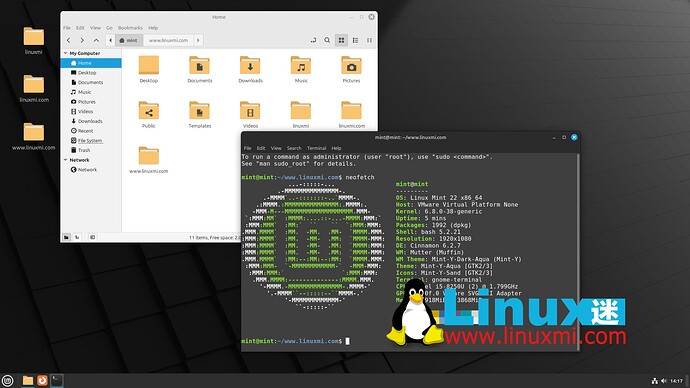Open the network tray icon

[655, 381]
